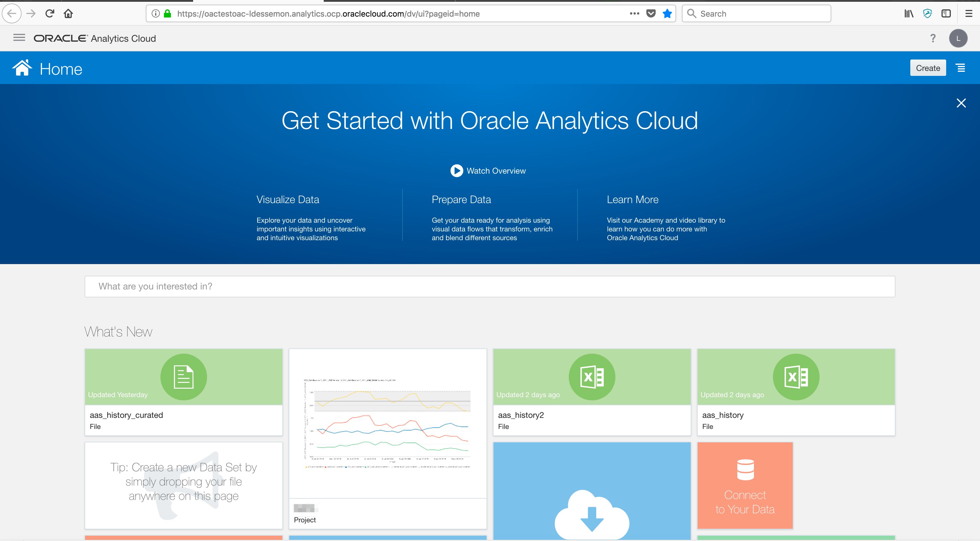Click the Home house icon
This screenshot has width=980, height=541.
pos(22,68)
